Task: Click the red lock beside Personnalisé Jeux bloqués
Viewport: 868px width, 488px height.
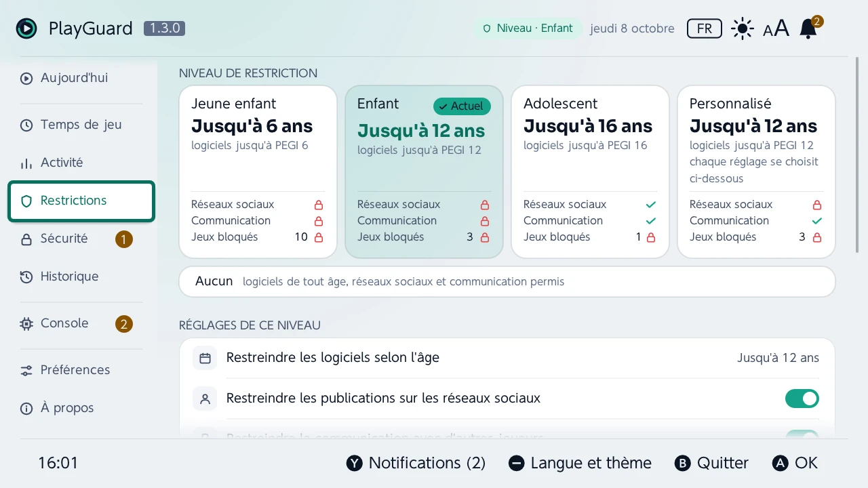Action: pos(817,237)
